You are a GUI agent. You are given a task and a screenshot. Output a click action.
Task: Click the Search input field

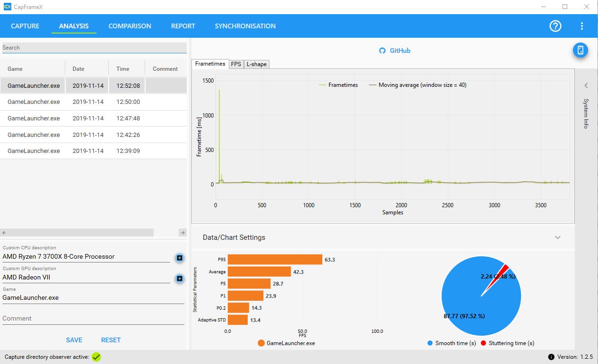(x=94, y=48)
